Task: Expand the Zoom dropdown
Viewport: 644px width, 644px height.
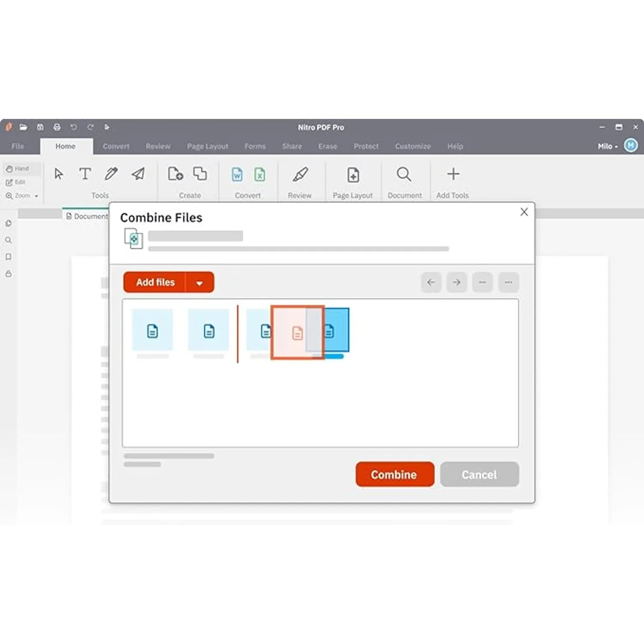Action: tap(36, 196)
